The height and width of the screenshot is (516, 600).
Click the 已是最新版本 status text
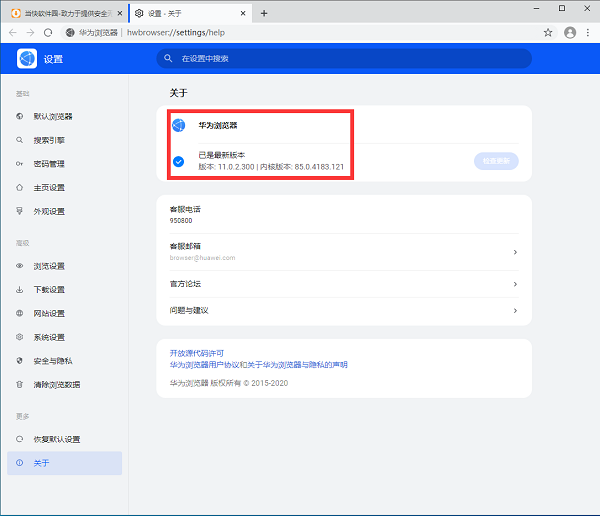222,155
